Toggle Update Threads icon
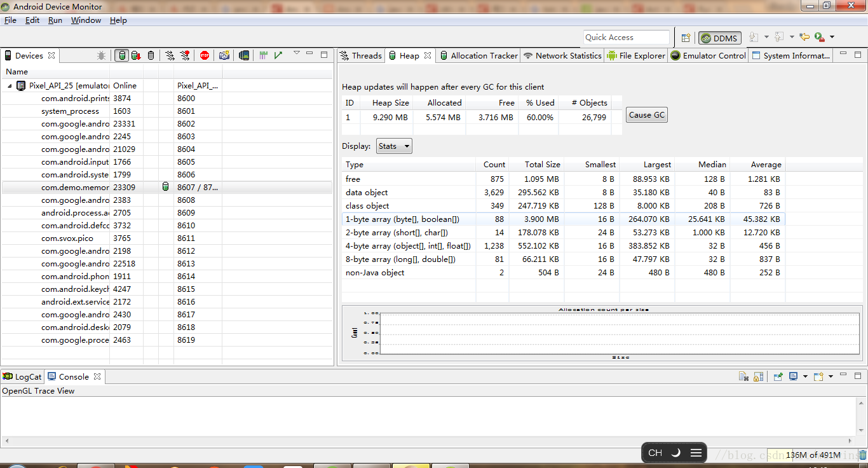 (170, 55)
